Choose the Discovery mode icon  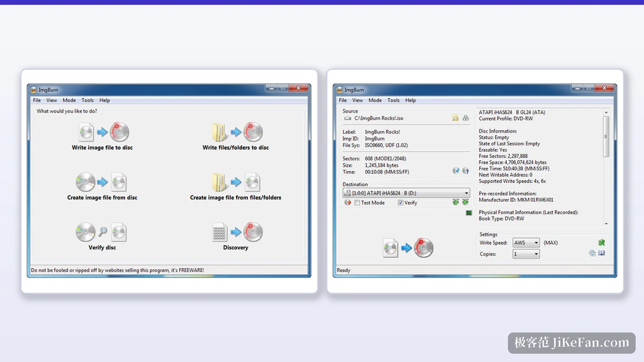tap(236, 232)
